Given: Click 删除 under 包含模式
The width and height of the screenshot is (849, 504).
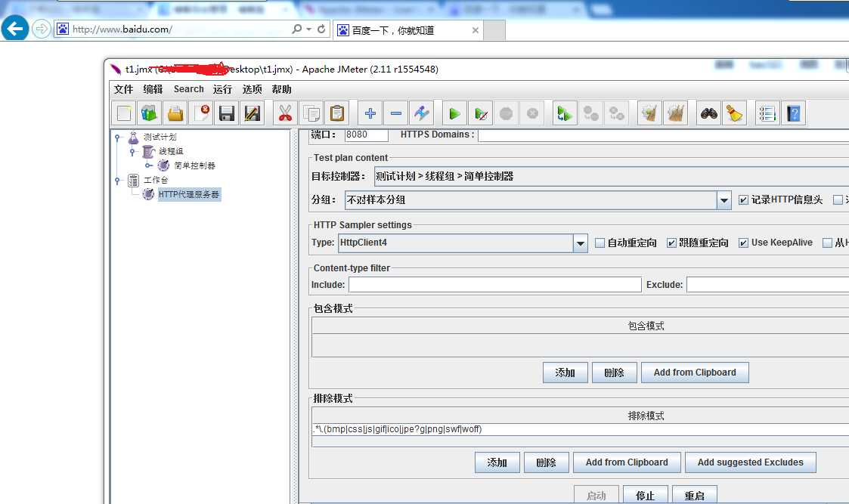Looking at the screenshot, I should (615, 373).
